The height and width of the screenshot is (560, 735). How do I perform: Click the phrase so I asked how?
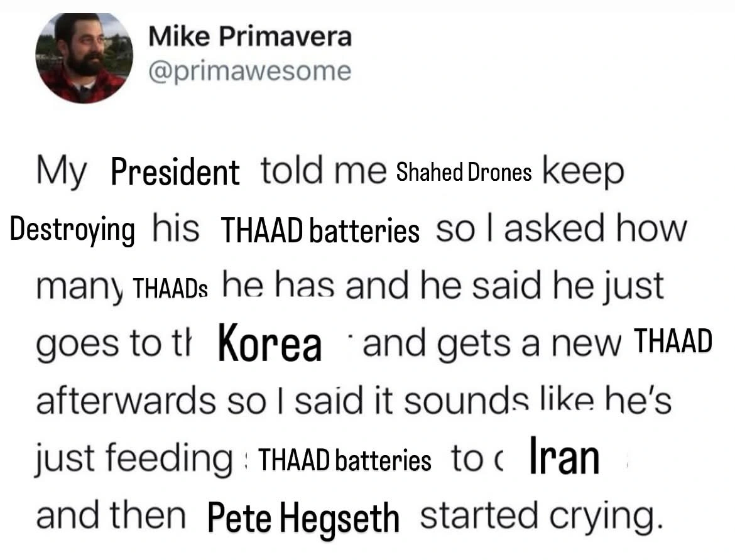point(560,230)
